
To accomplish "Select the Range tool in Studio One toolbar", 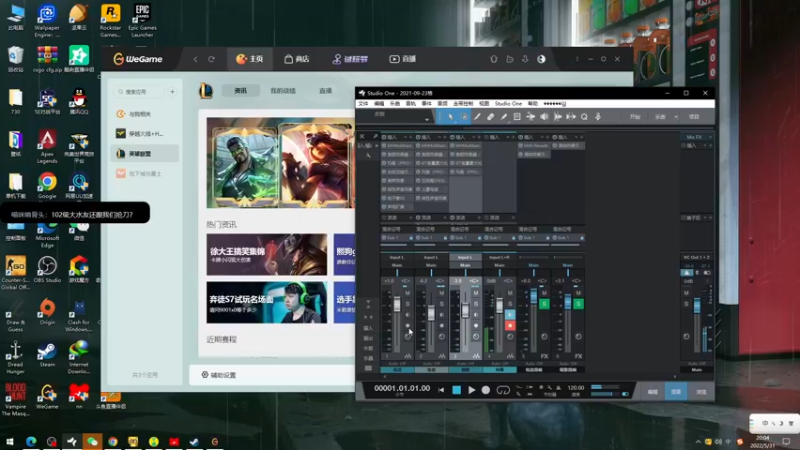I will 464,117.
